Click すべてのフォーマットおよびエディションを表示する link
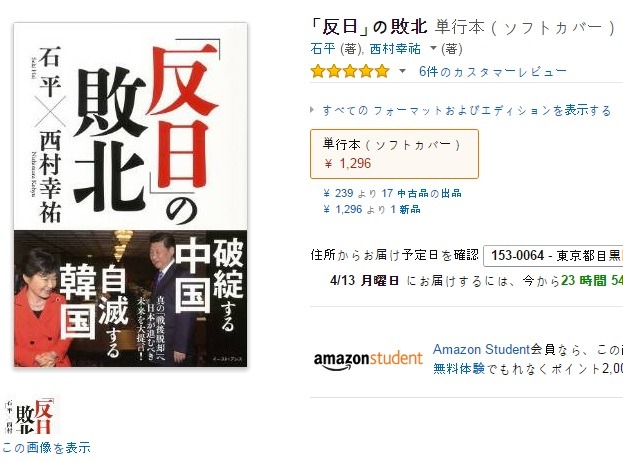This screenshot has width=623, height=462. click(x=466, y=110)
